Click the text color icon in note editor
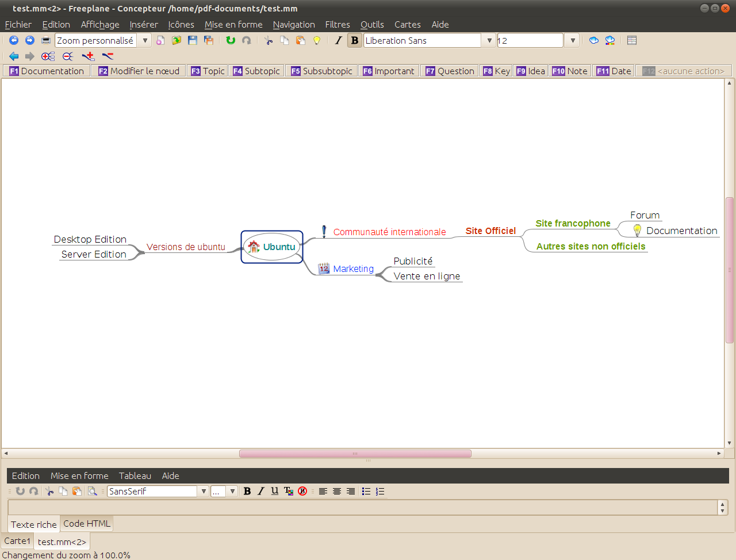This screenshot has height=560, width=736. (x=289, y=491)
